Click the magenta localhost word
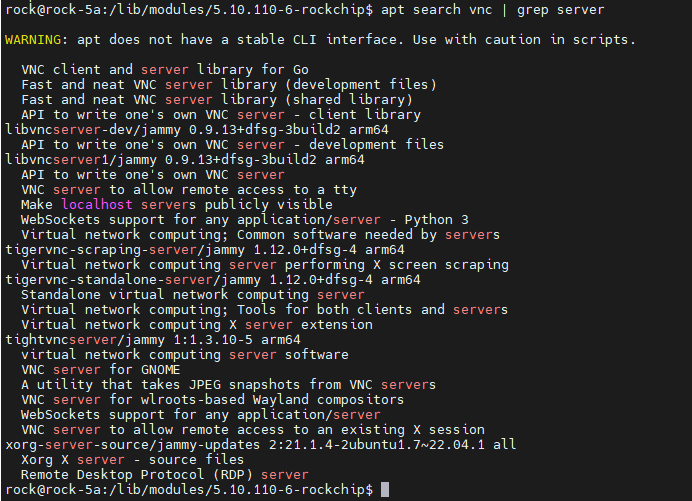Screen dimensions: 692x501 tap(97, 204)
